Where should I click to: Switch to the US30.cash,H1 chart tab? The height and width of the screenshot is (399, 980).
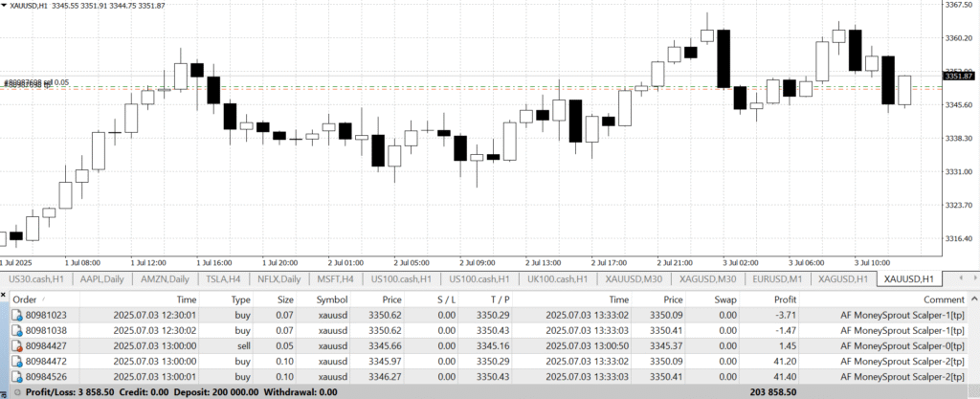pyautogui.click(x=36, y=278)
